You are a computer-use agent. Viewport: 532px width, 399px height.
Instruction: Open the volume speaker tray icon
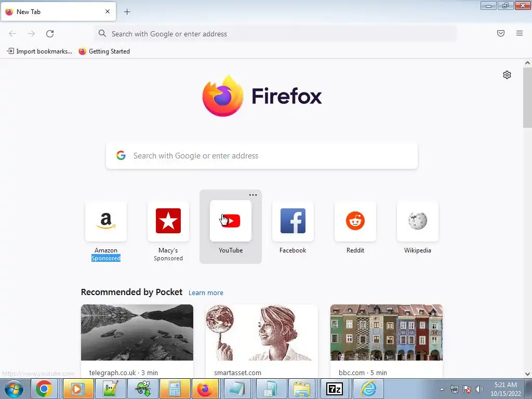(480, 389)
